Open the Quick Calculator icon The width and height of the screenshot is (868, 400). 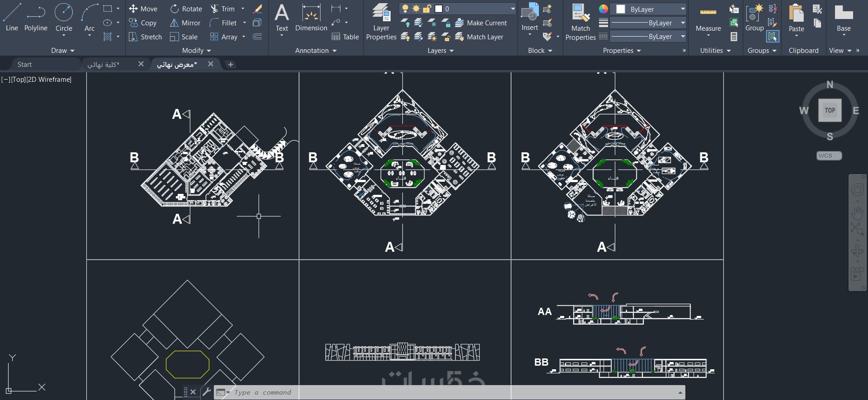(734, 37)
